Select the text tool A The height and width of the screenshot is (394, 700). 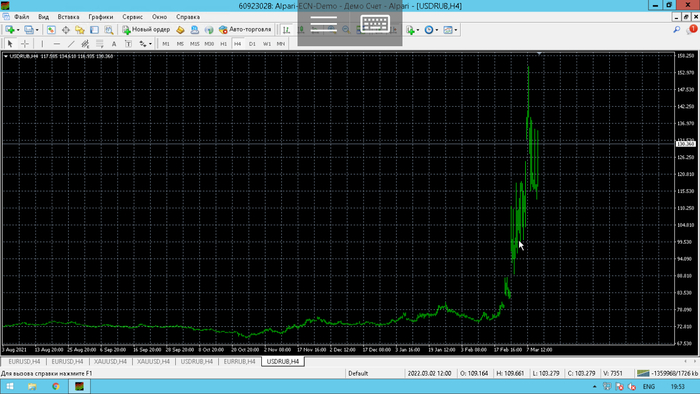coord(114,44)
